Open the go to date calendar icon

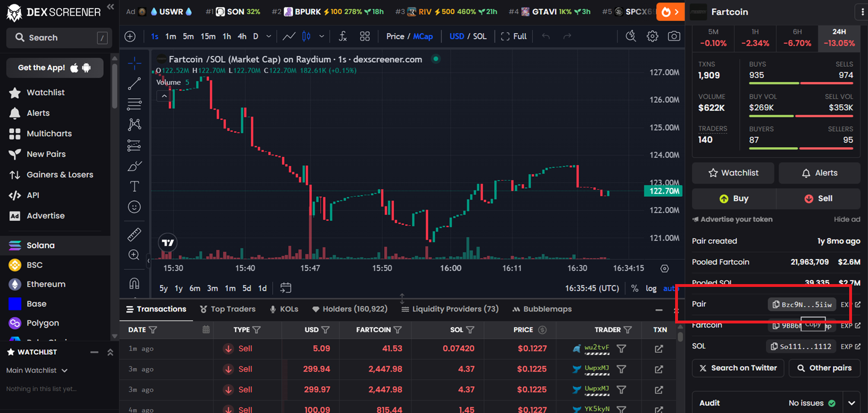point(286,288)
